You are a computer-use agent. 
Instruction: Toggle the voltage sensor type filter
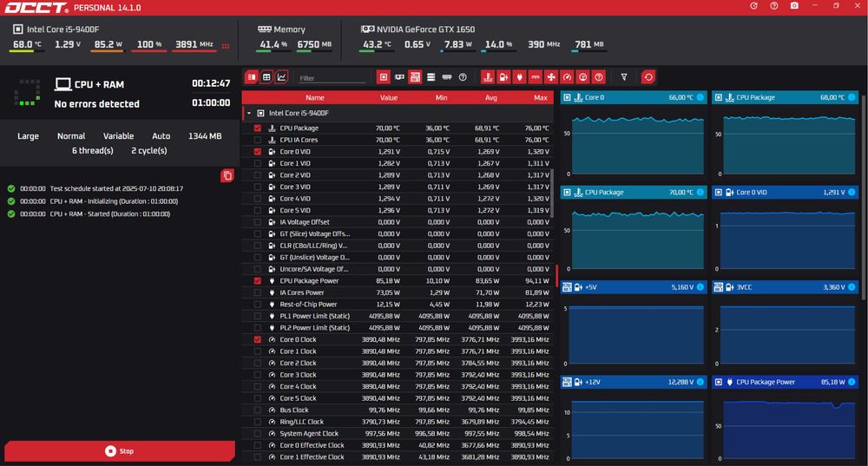coord(503,77)
